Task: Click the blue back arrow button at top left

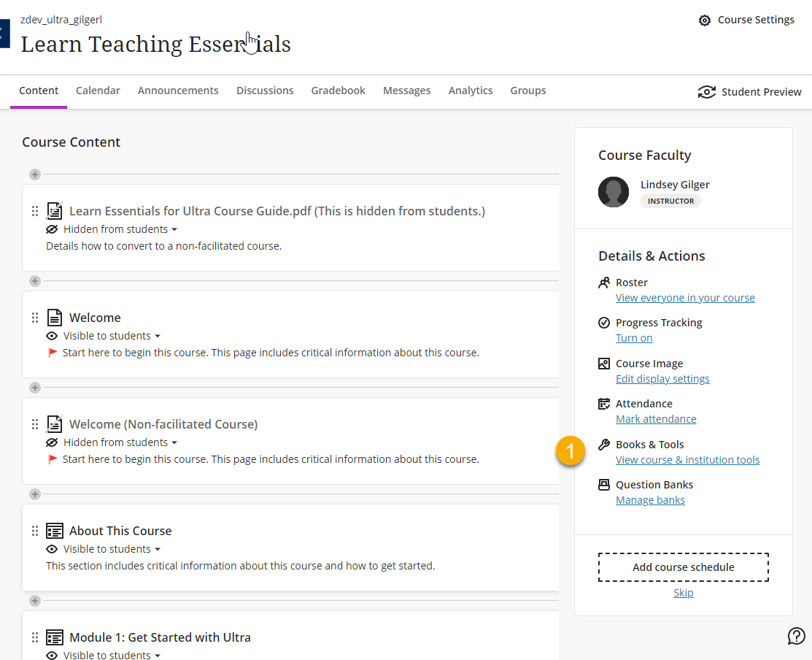Action: (4, 33)
